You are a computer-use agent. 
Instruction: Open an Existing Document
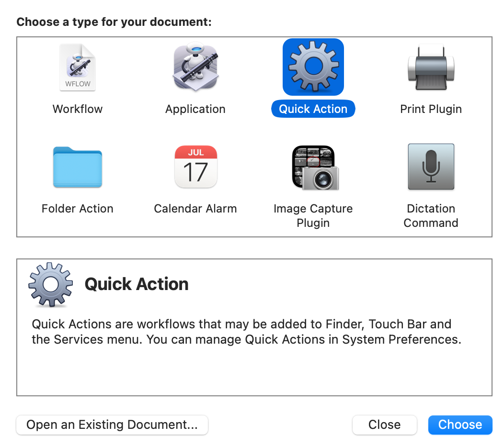[112, 425]
